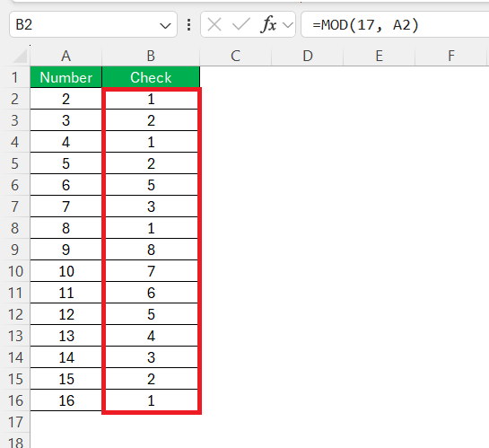Select row 4 header

coord(15,142)
